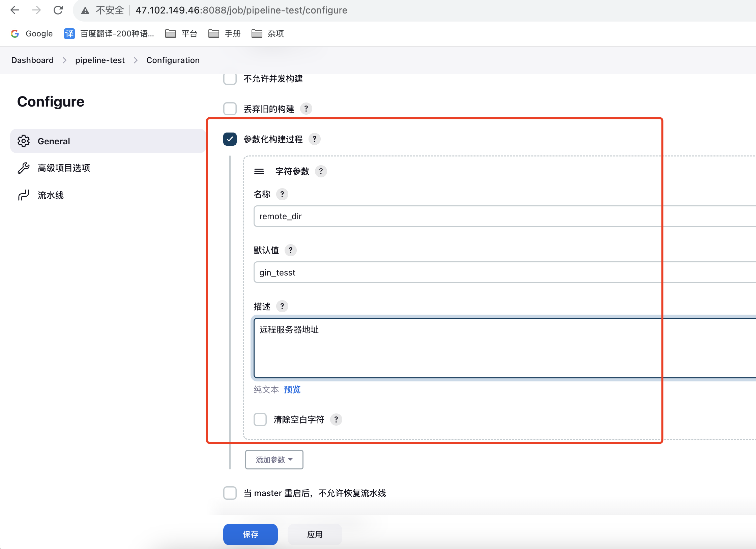This screenshot has height=549, width=756.
Task: Show help for 描述 field
Action: click(282, 306)
